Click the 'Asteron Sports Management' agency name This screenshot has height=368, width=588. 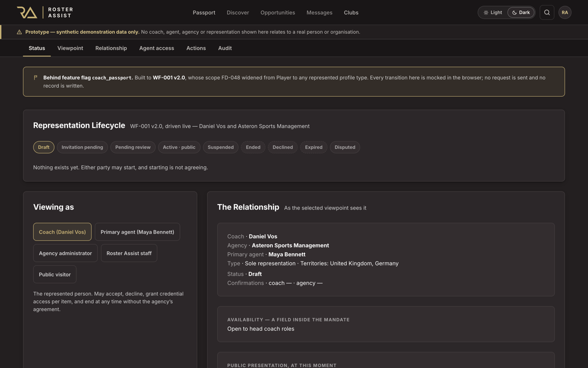(x=290, y=245)
